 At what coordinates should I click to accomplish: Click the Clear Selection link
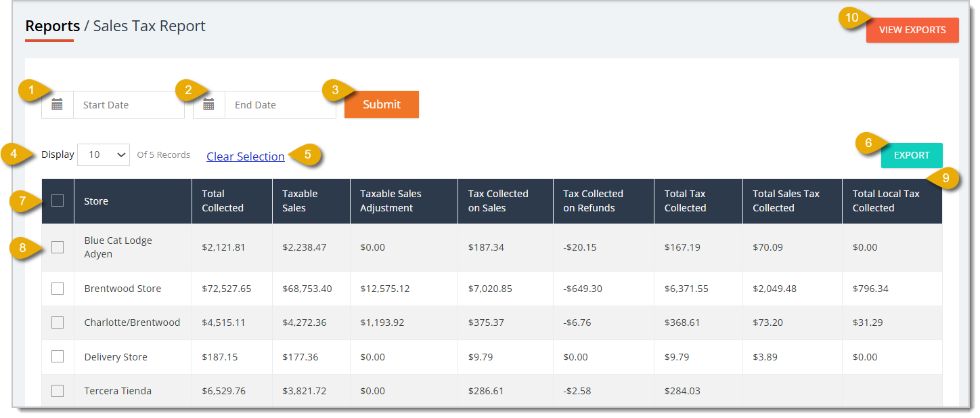click(246, 156)
